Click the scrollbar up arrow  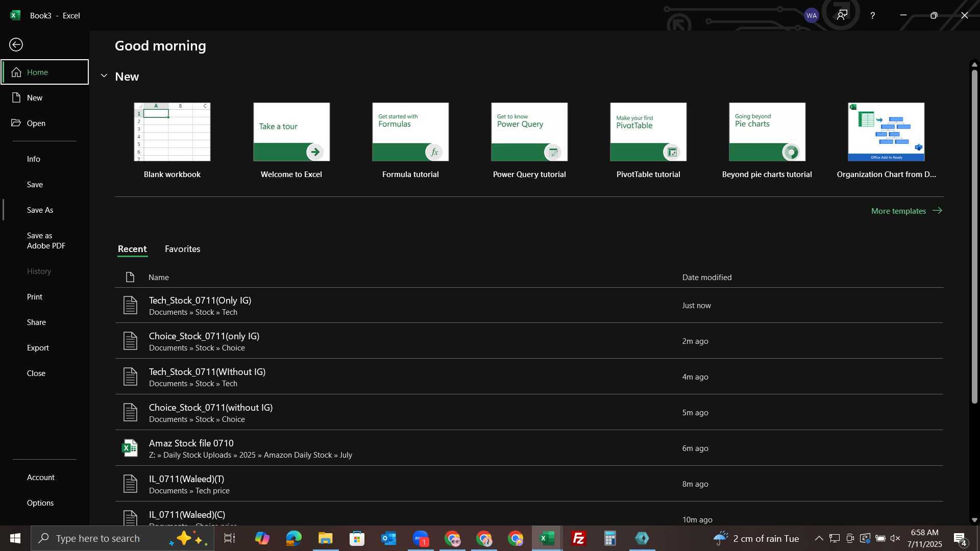974,65
